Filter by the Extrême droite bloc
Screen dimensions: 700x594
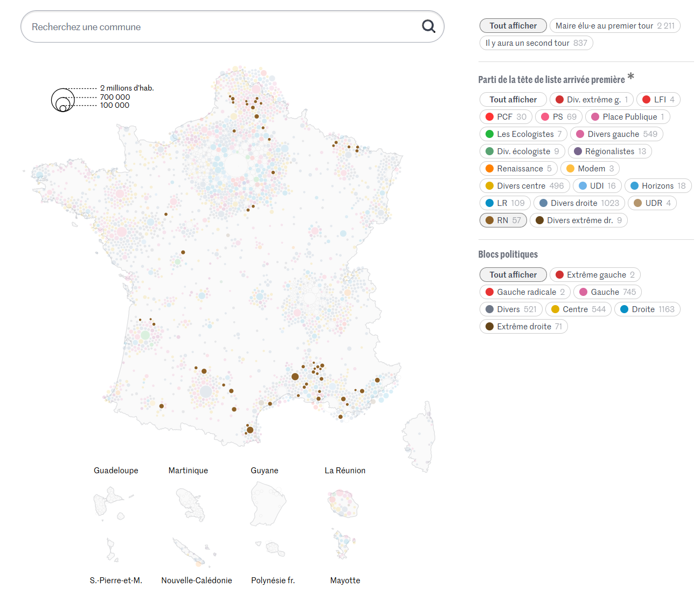pos(524,327)
